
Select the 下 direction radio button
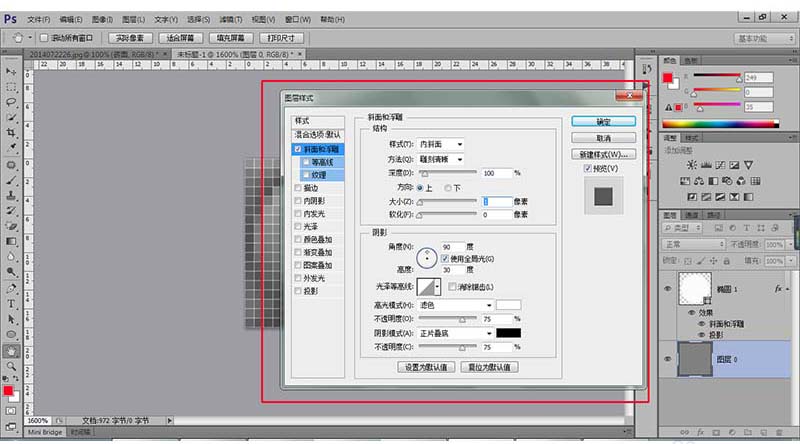tap(447, 188)
